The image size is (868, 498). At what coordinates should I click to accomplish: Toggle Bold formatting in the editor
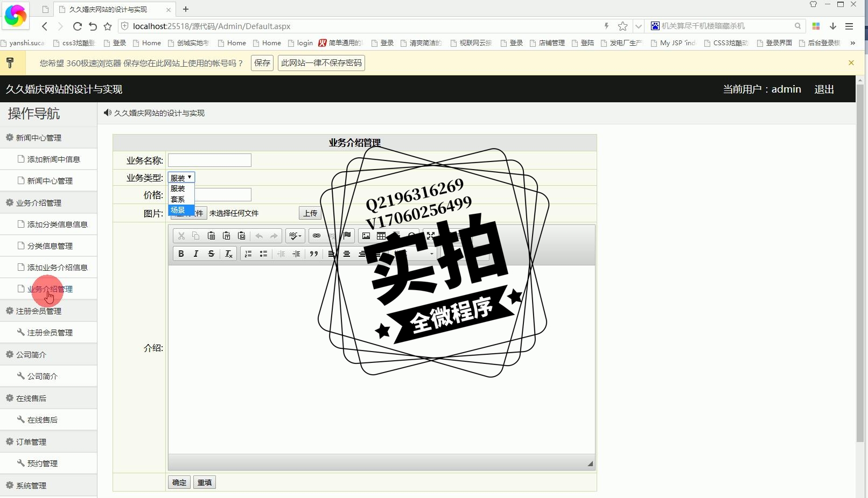tap(181, 254)
